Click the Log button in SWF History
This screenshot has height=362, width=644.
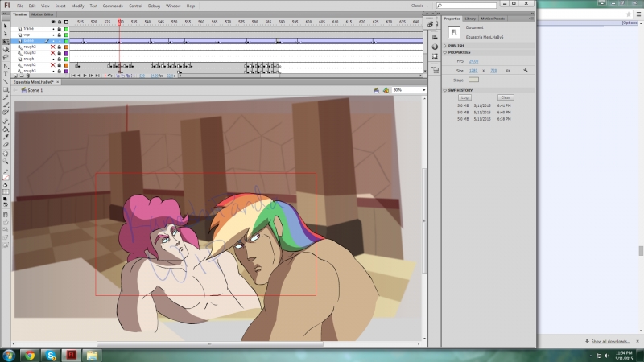(465, 97)
